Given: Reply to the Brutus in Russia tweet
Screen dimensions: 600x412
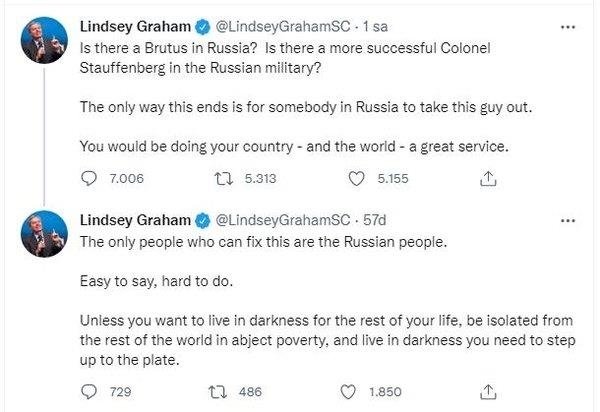Looking at the screenshot, I should (89, 179).
